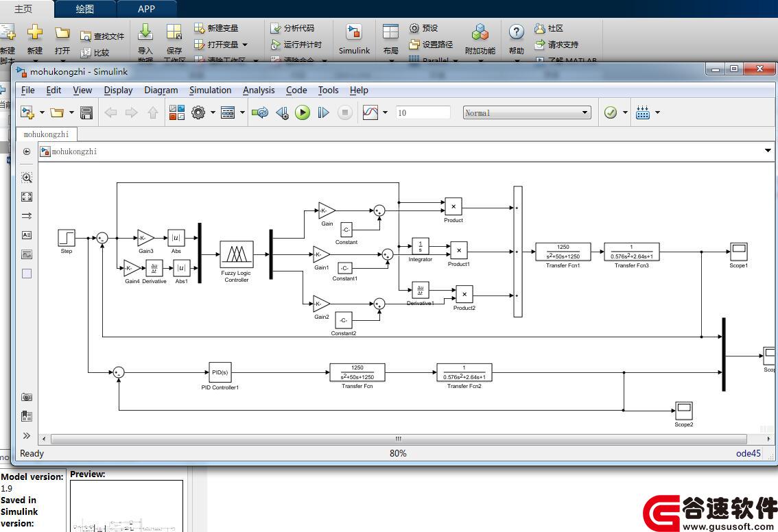Open the Library Browser icon
The width and height of the screenshot is (778, 532).
(176, 112)
